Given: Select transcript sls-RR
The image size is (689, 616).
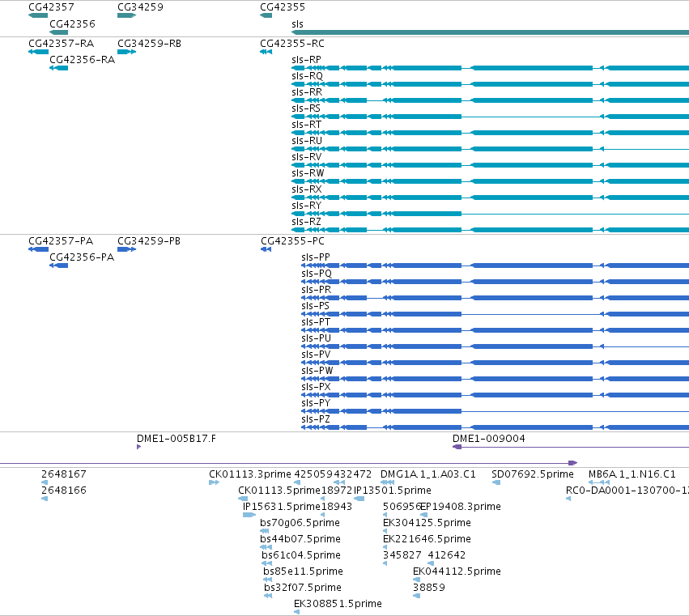Looking at the screenshot, I should coord(307,92).
